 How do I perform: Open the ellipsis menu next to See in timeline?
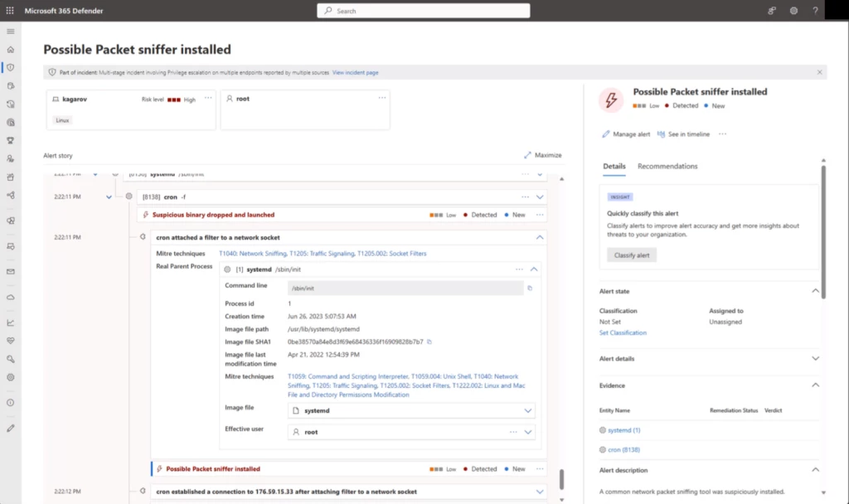(721, 133)
